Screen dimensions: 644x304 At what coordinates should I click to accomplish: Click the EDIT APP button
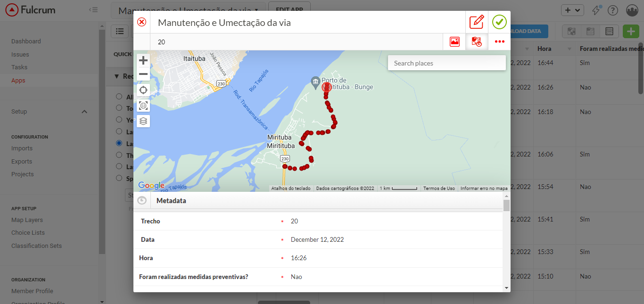coord(289,9)
